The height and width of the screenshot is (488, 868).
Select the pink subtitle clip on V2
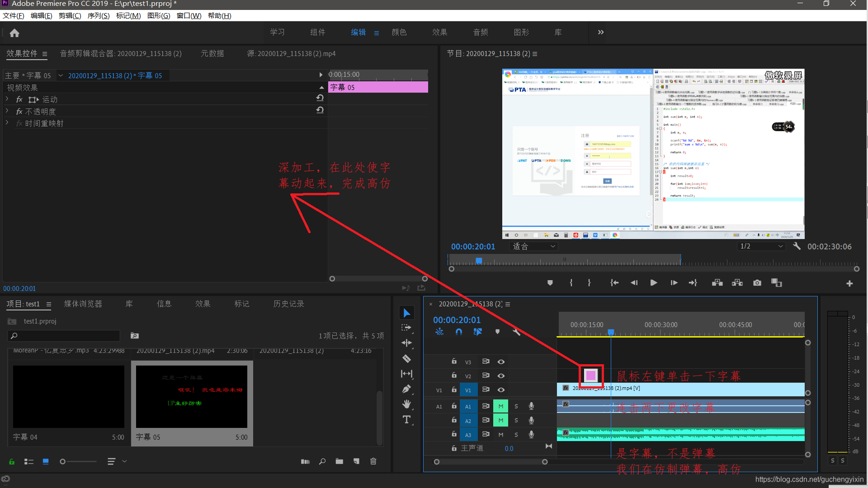591,375
